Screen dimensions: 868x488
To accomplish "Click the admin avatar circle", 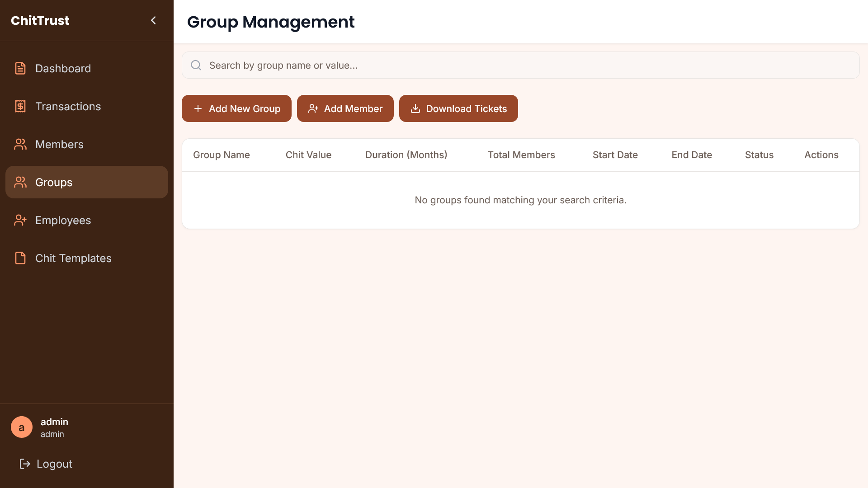I will (x=22, y=427).
